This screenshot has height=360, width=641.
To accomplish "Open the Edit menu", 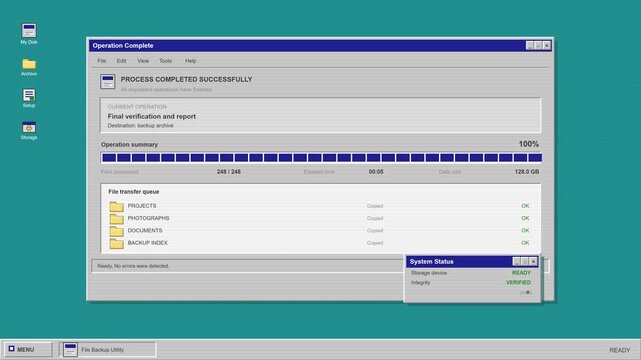I will (121, 61).
